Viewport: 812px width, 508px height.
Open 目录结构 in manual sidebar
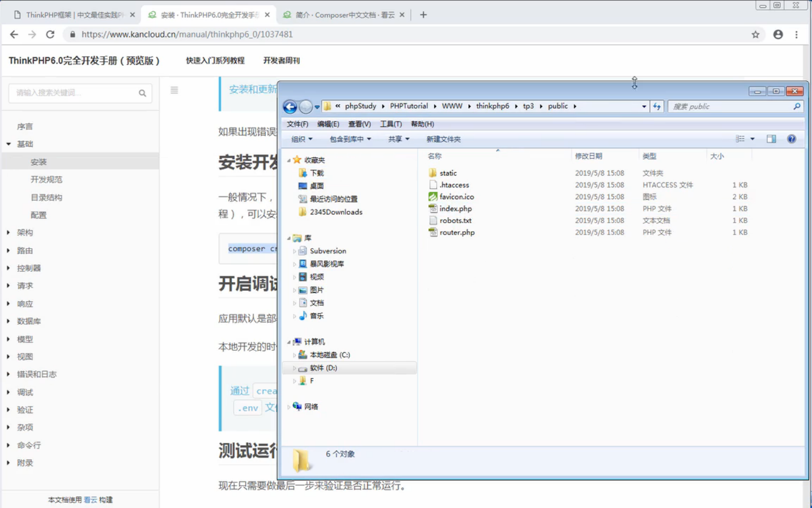(x=46, y=197)
